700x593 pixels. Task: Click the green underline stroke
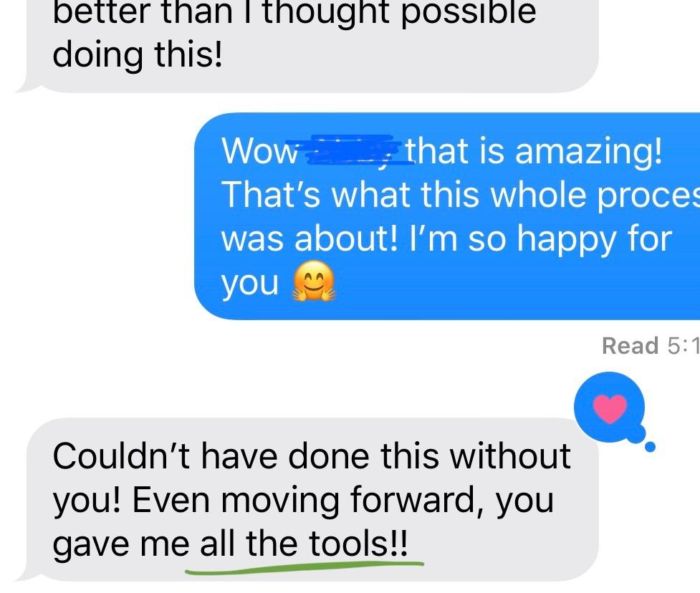tap(305, 567)
